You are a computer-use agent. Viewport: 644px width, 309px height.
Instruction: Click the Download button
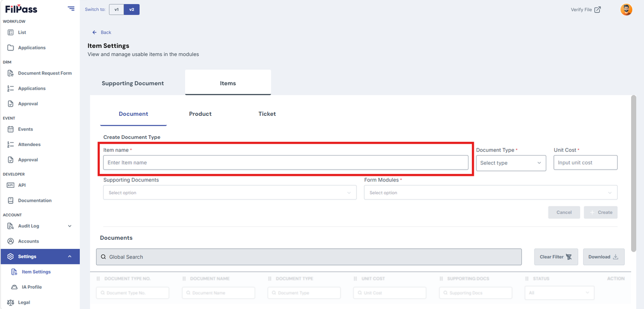tap(604, 257)
